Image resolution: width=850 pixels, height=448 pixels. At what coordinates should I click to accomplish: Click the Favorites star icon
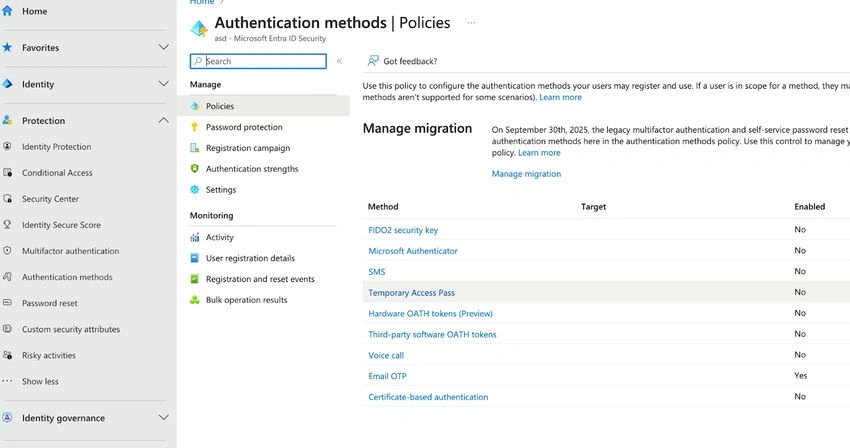click(x=7, y=47)
